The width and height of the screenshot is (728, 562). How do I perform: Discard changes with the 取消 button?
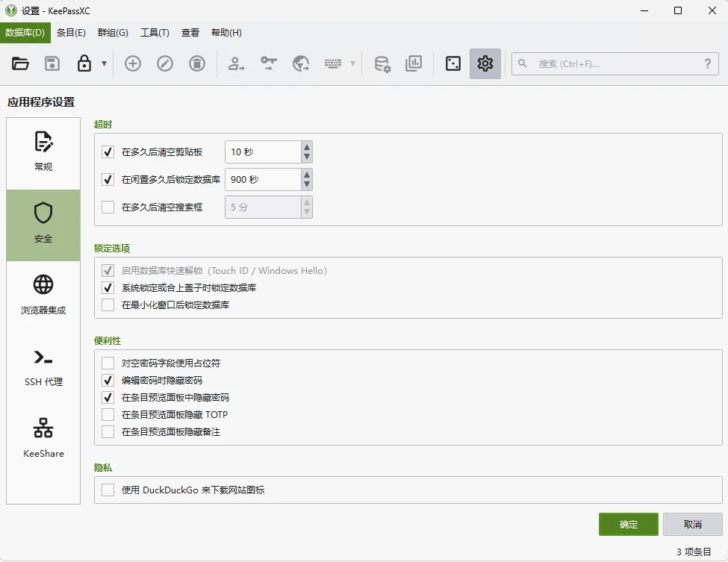tap(692, 525)
